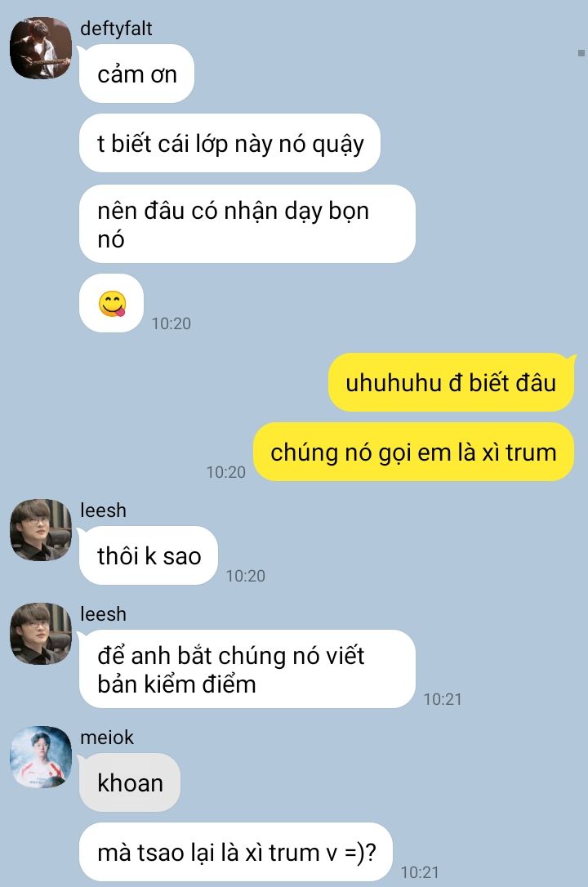
Task: Select message 't biết cái lớp này nó quậy'
Action: [x=229, y=143]
